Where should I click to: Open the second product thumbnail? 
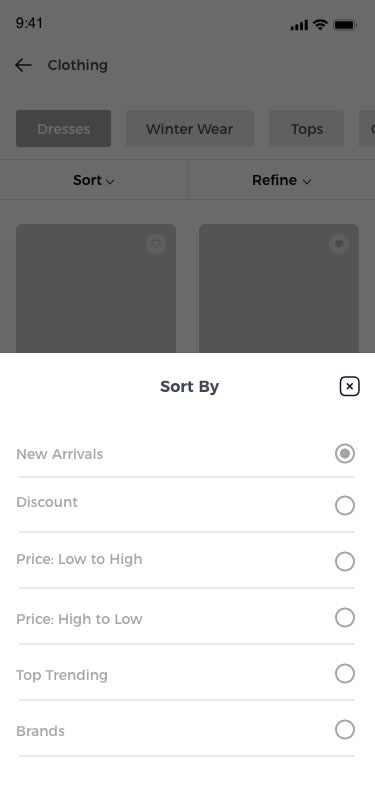279,288
